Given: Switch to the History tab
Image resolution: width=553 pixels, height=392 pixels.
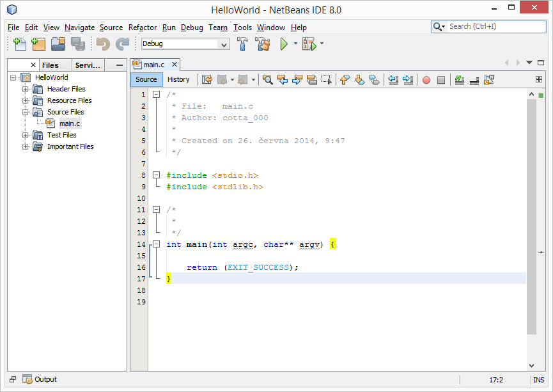Looking at the screenshot, I should coord(179,79).
